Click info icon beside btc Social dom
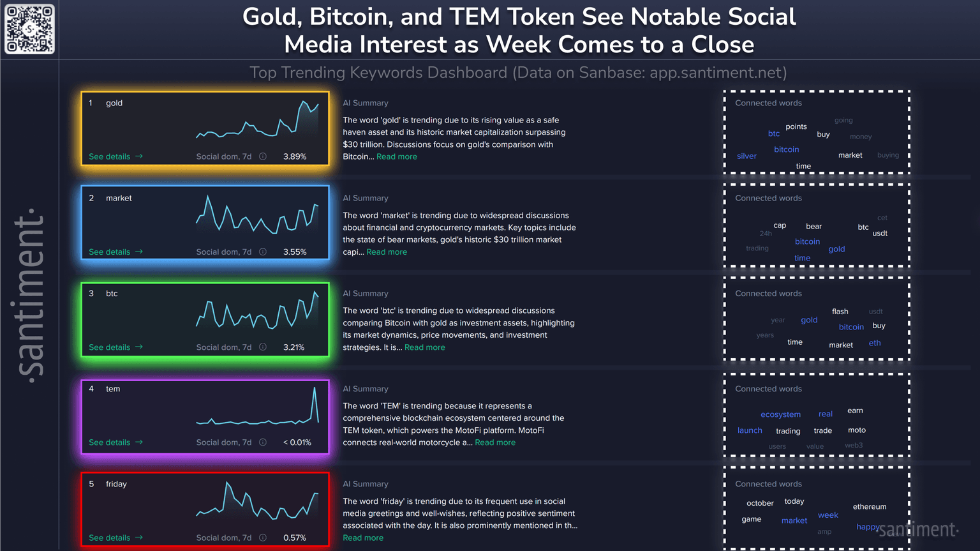Viewport: 980px width, 551px height. click(263, 347)
